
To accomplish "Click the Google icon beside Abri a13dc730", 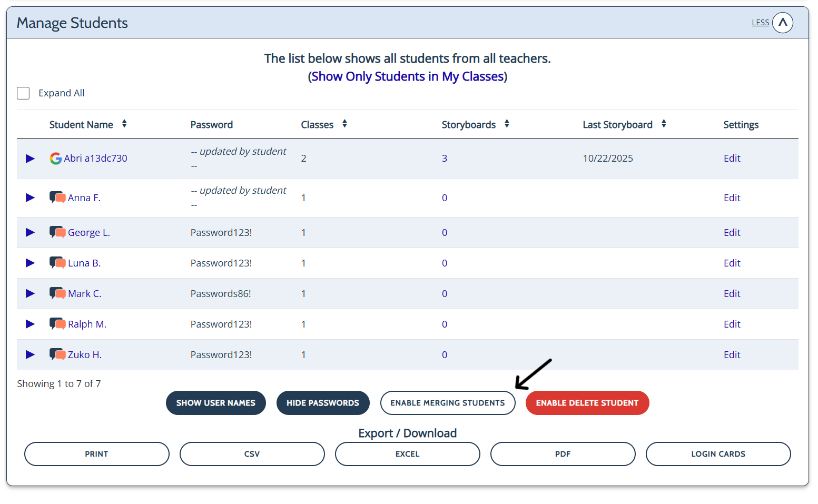I will click(x=55, y=159).
